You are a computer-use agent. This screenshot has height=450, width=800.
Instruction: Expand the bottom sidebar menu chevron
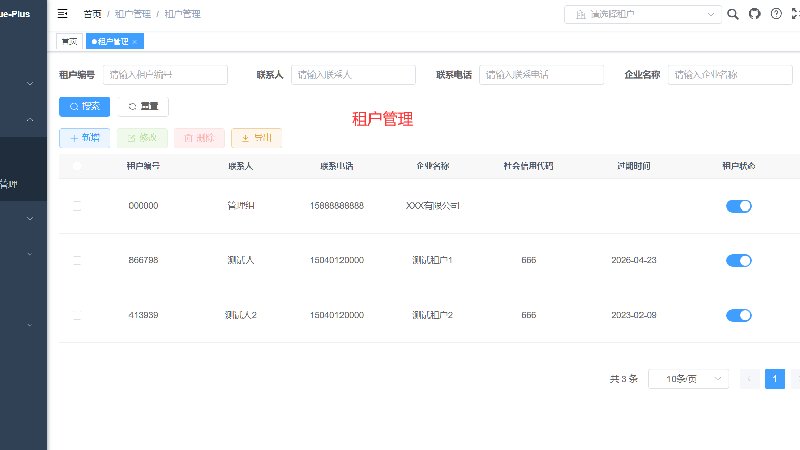tap(30, 324)
